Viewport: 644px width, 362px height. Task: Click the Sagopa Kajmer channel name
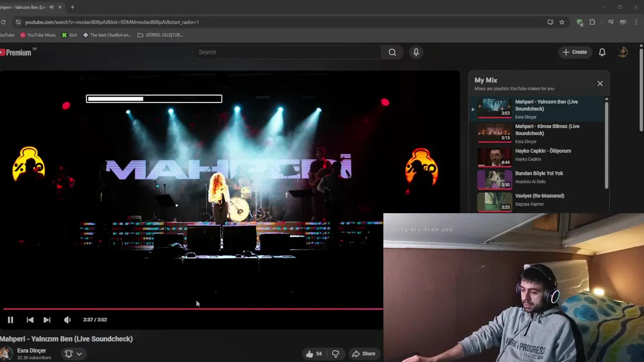pos(529,204)
